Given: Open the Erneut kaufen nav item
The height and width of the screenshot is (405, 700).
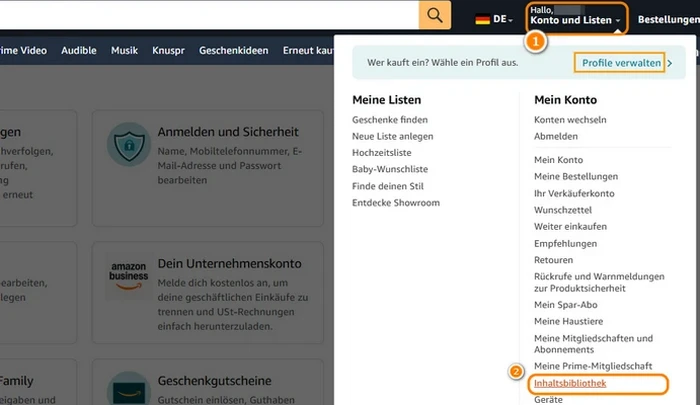Looking at the screenshot, I should tap(308, 50).
